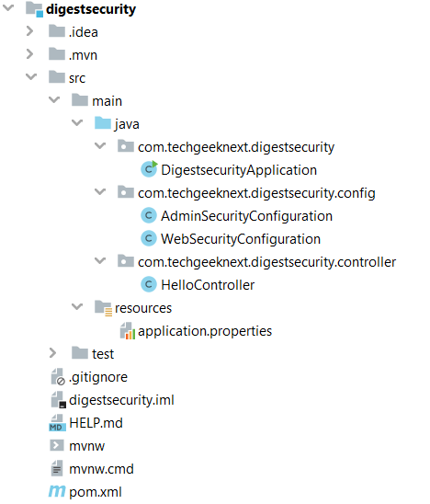The height and width of the screenshot is (504, 430).
Task: Click the digestsecurity.iml module file icon
Action: [58, 399]
